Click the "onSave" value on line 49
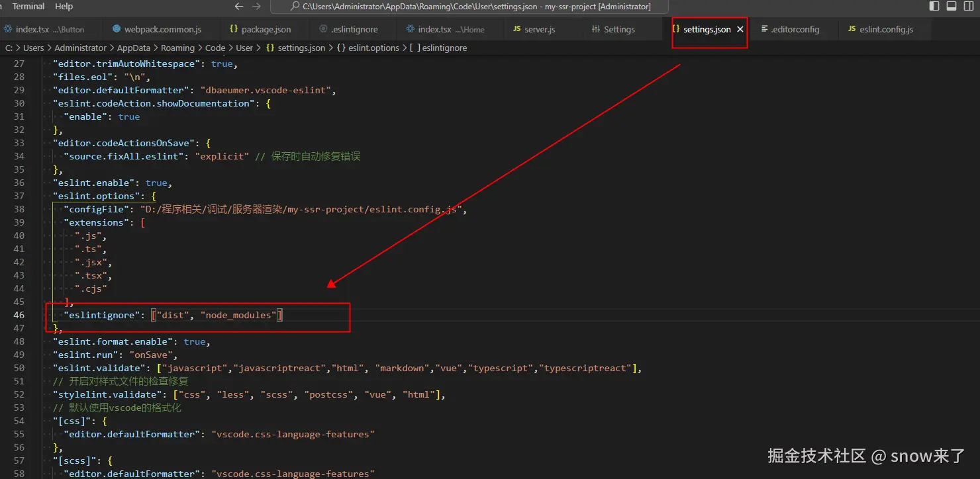 [151, 355]
